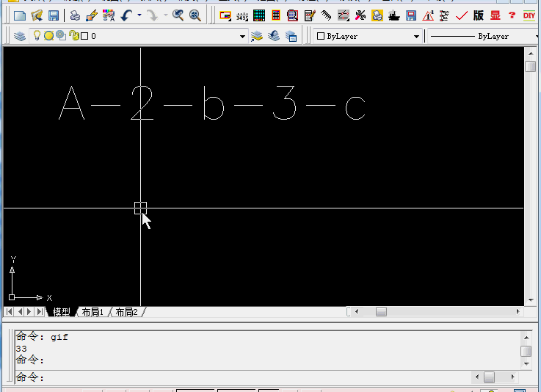Toggle layer 0 lock padlock icon

tap(73, 35)
